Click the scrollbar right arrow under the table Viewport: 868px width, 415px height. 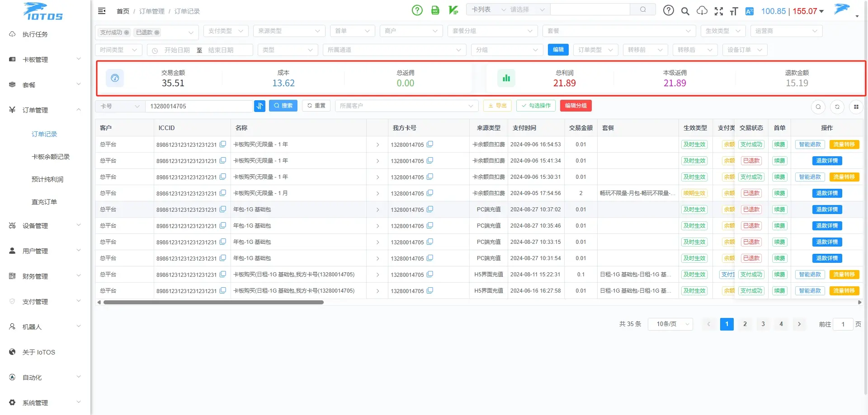coord(859,303)
